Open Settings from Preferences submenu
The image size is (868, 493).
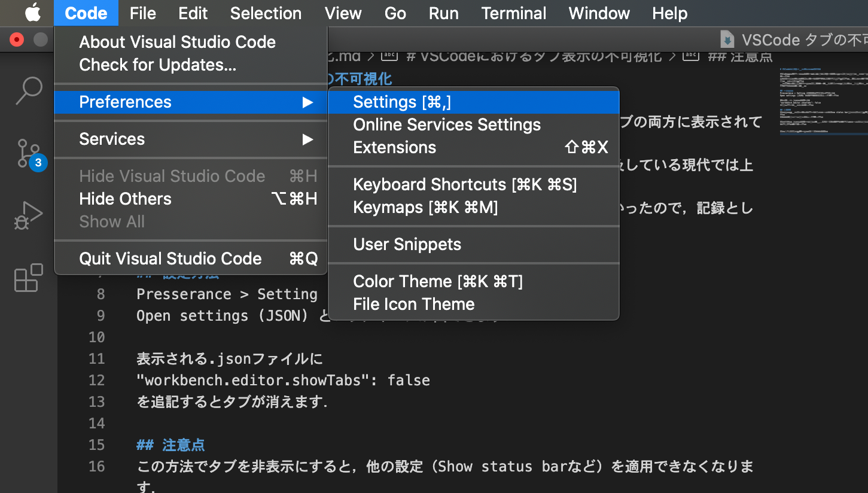pos(474,102)
